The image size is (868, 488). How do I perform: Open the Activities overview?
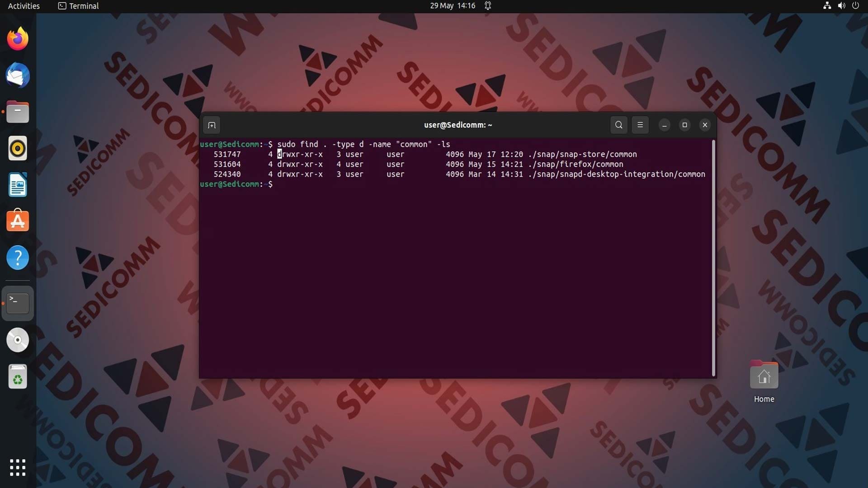pyautogui.click(x=24, y=6)
